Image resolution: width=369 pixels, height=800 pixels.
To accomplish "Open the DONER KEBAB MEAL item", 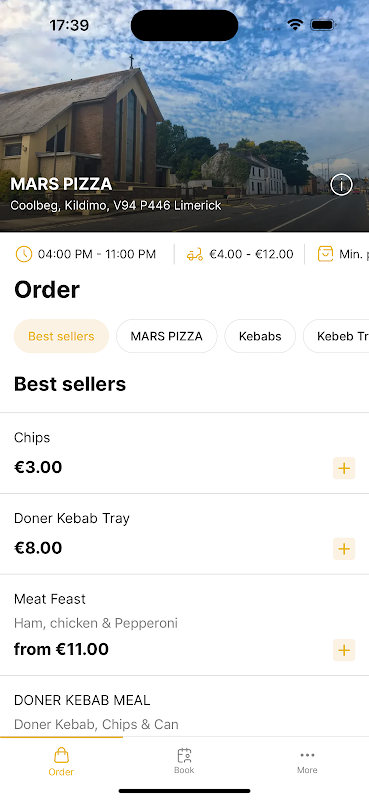I will [184, 706].
